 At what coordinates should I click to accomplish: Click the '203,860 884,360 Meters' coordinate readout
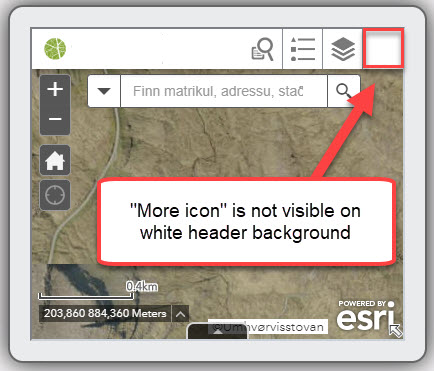[105, 314]
